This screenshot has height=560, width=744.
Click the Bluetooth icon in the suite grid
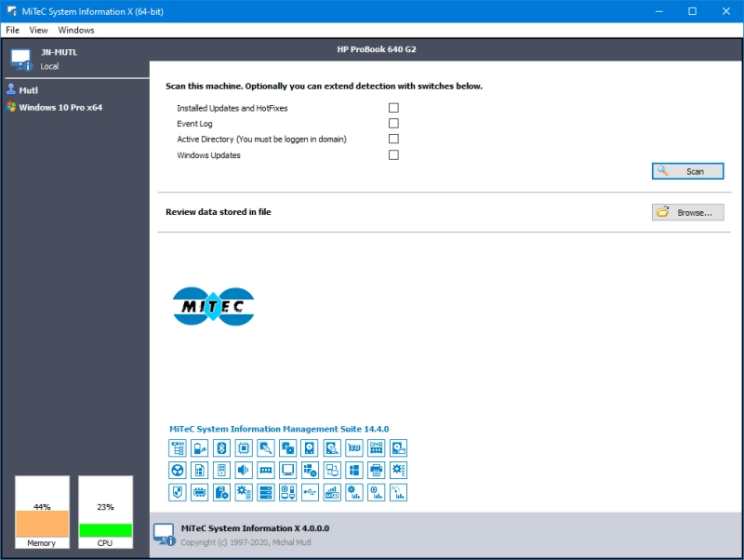pyautogui.click(x=221, y=448)
